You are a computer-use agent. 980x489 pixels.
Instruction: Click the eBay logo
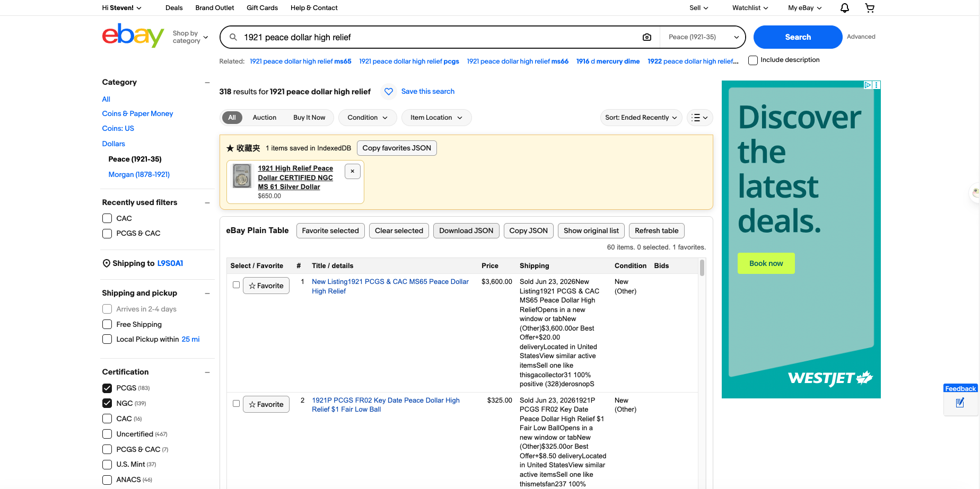(133, 35)
